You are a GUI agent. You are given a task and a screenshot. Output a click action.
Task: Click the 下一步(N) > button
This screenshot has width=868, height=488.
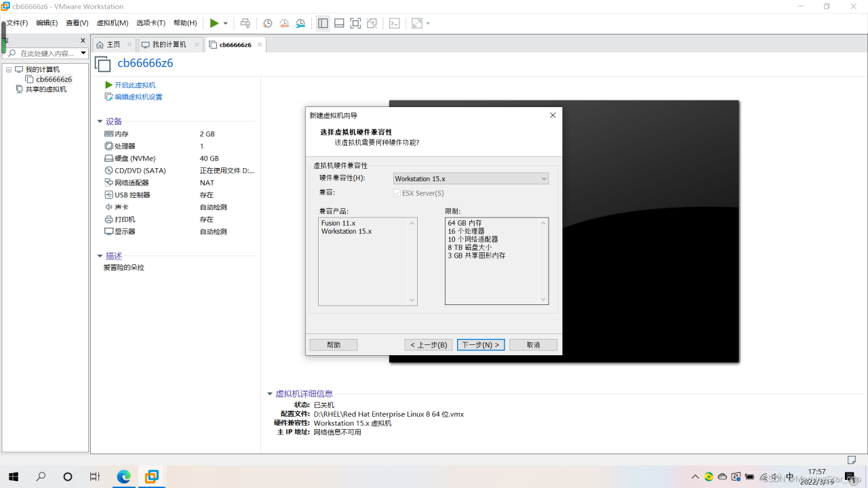(x=481, y=345)
